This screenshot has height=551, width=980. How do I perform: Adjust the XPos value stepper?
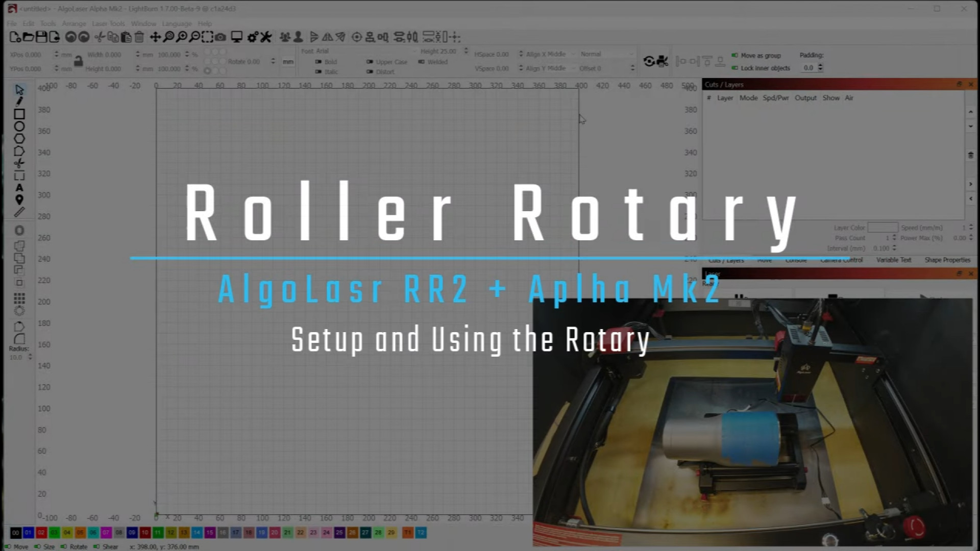click(x=56, y=54)
